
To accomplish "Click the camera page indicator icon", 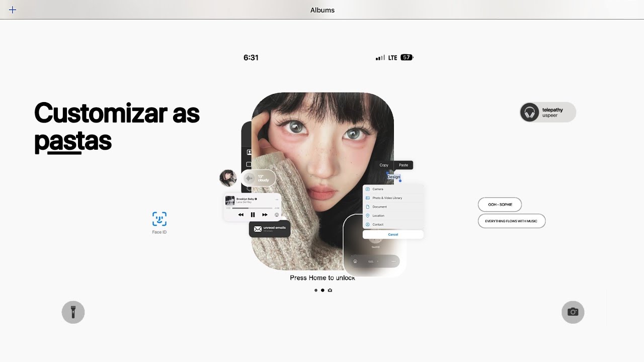I will click(330, 290).
